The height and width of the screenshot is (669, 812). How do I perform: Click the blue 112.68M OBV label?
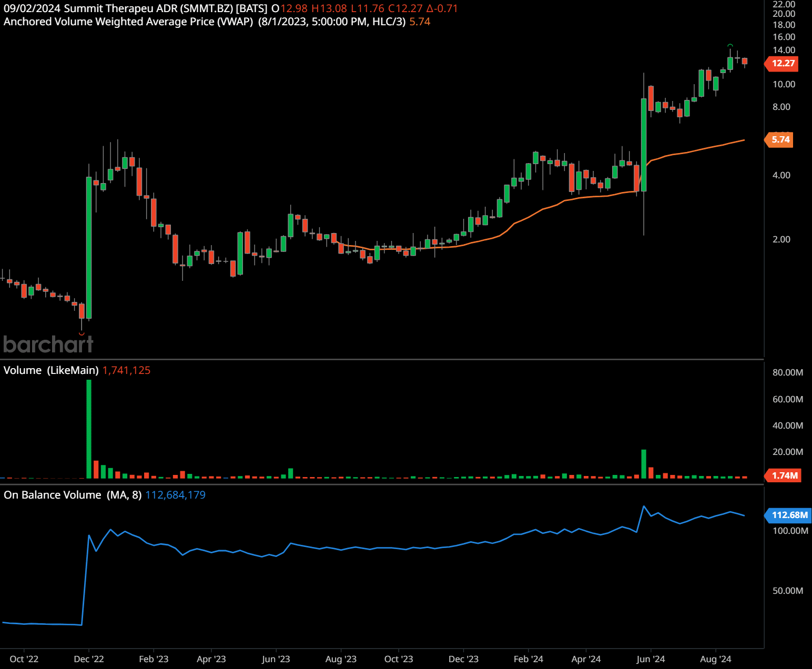[x=789, y=515]
